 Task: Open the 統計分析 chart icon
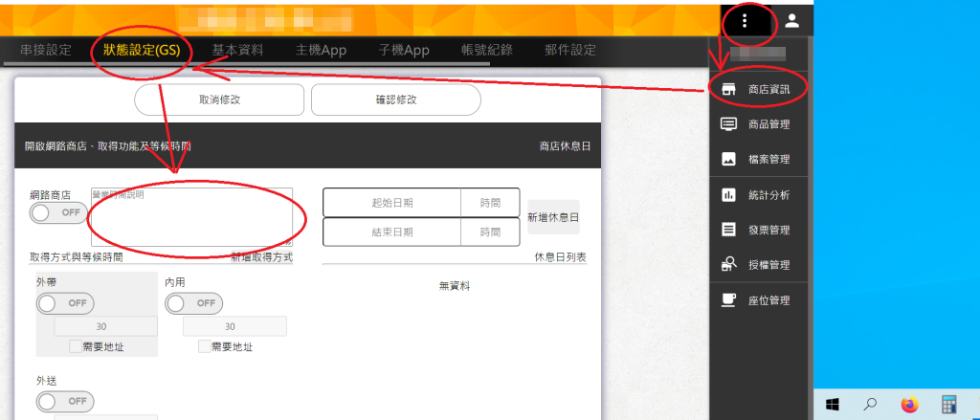pyautogui.click(x=728, y=195)
